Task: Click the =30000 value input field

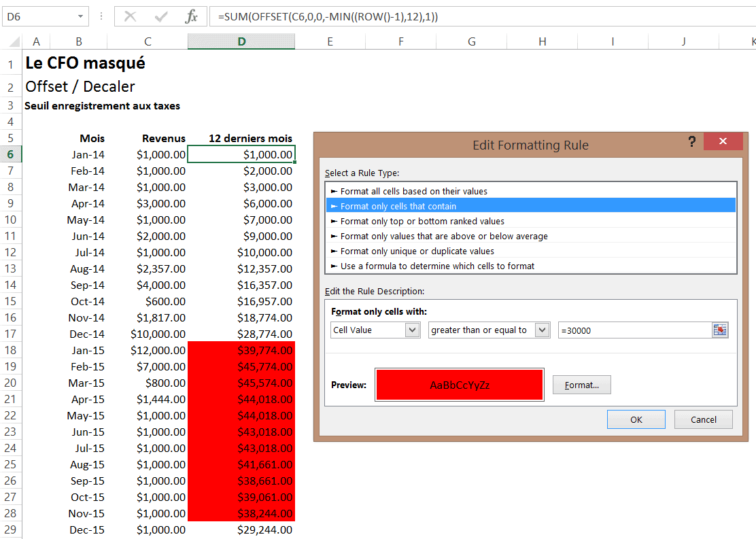Action: tap(632, 330)
